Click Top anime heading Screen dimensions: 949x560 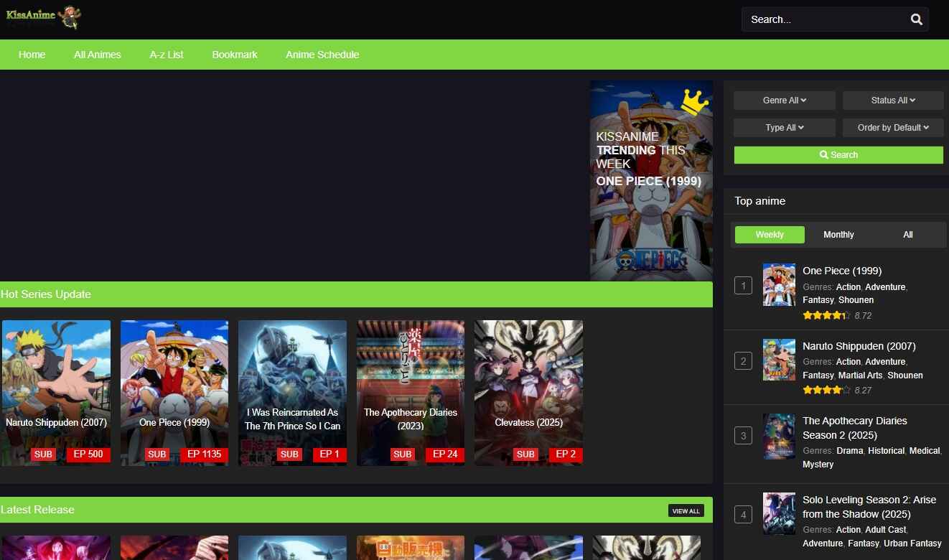760,201
